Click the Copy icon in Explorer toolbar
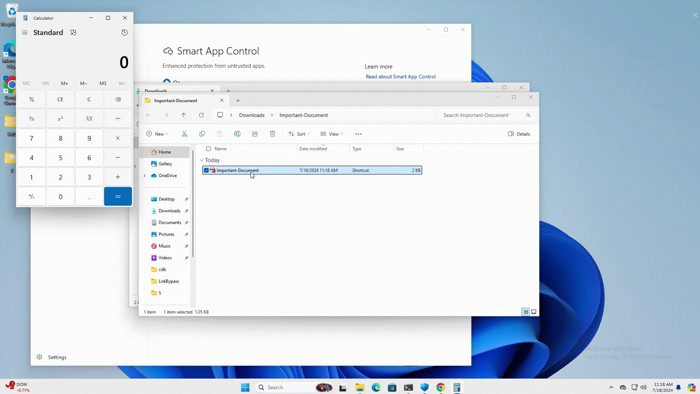The image size is (700, 394). (202, 134)
